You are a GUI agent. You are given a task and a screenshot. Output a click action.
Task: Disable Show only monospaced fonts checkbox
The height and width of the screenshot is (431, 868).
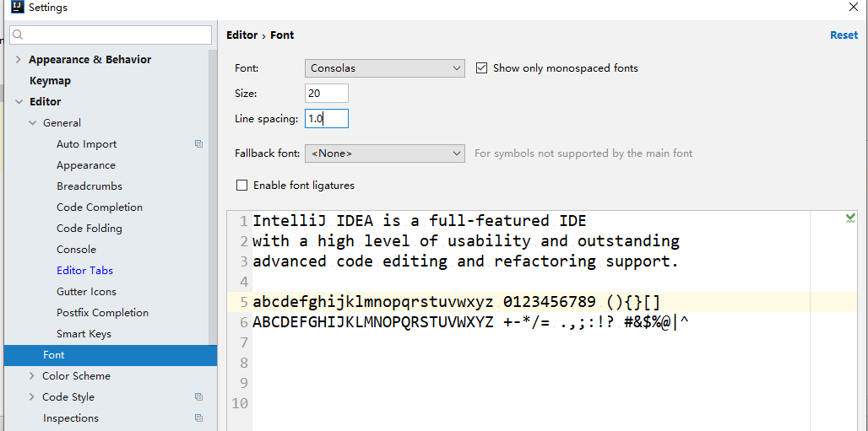[482, 68]
